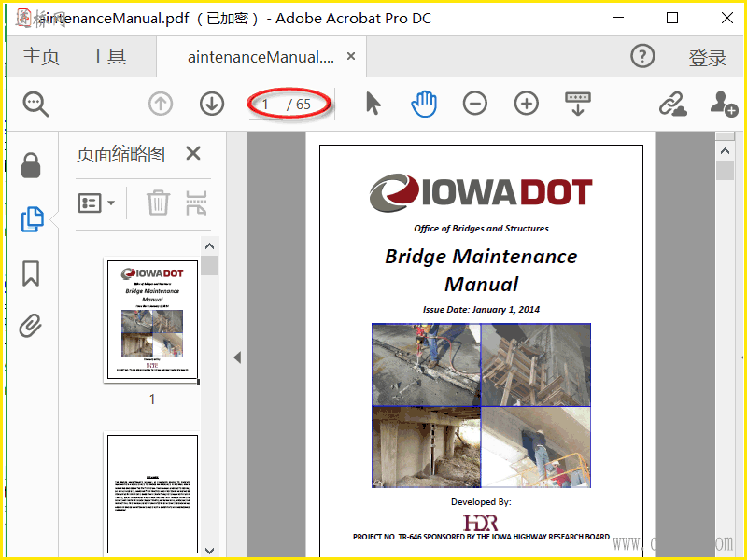Open the thumbnail options dropdown menu

click(96, 203)
